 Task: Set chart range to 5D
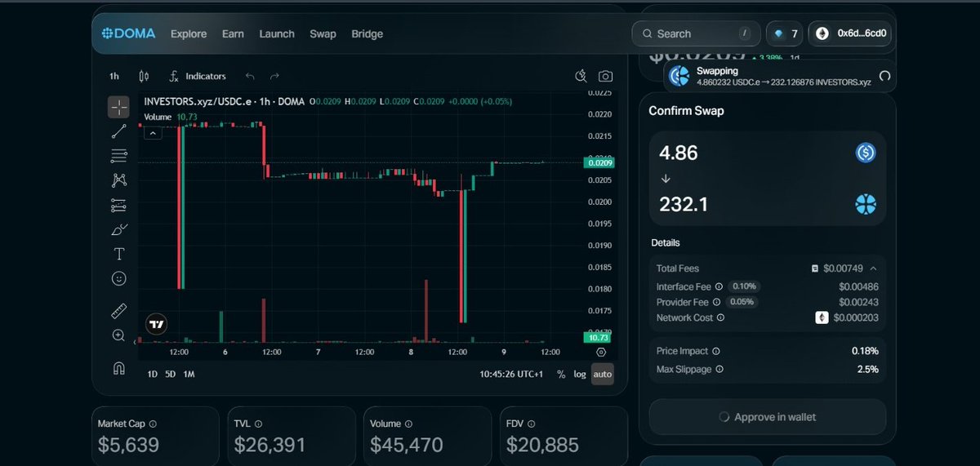pos(170,374)
